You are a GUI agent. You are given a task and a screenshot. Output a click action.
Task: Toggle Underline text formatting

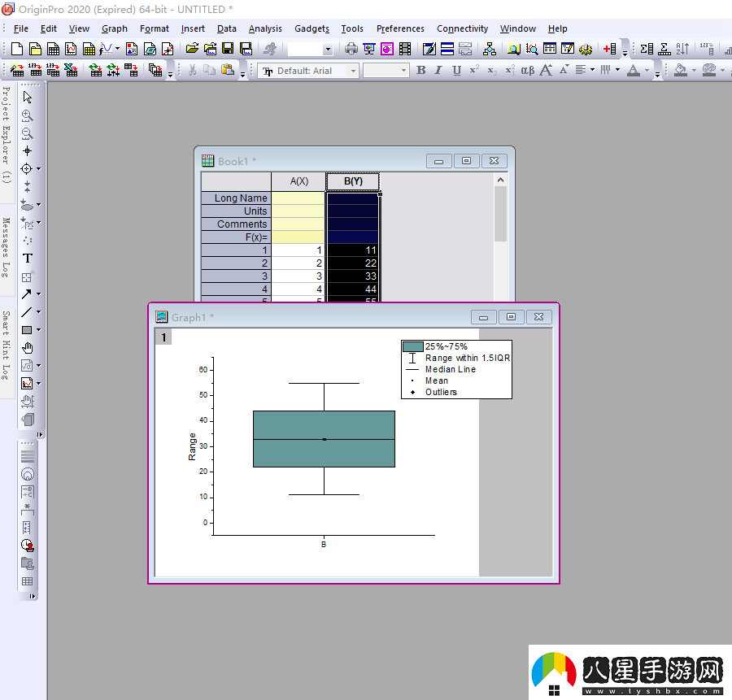click(x=456, y=71)
